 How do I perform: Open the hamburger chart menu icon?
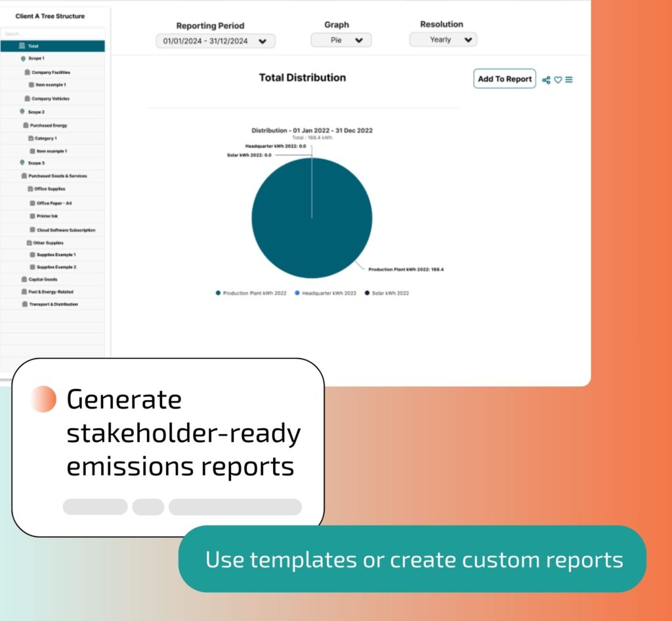point(569,80)
